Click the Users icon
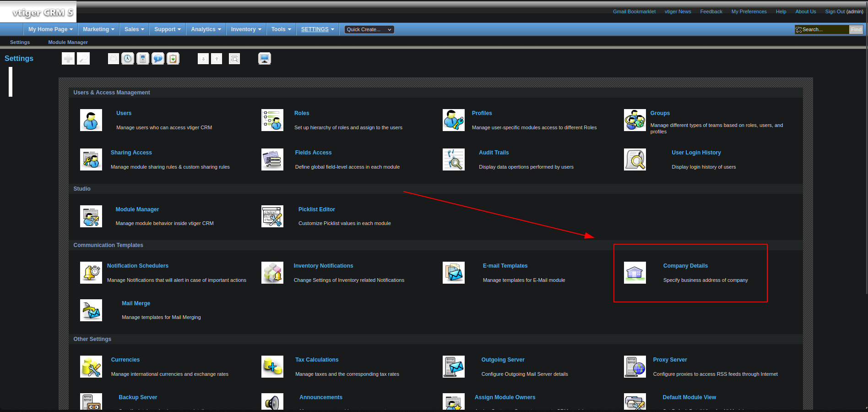 [91, 120]
